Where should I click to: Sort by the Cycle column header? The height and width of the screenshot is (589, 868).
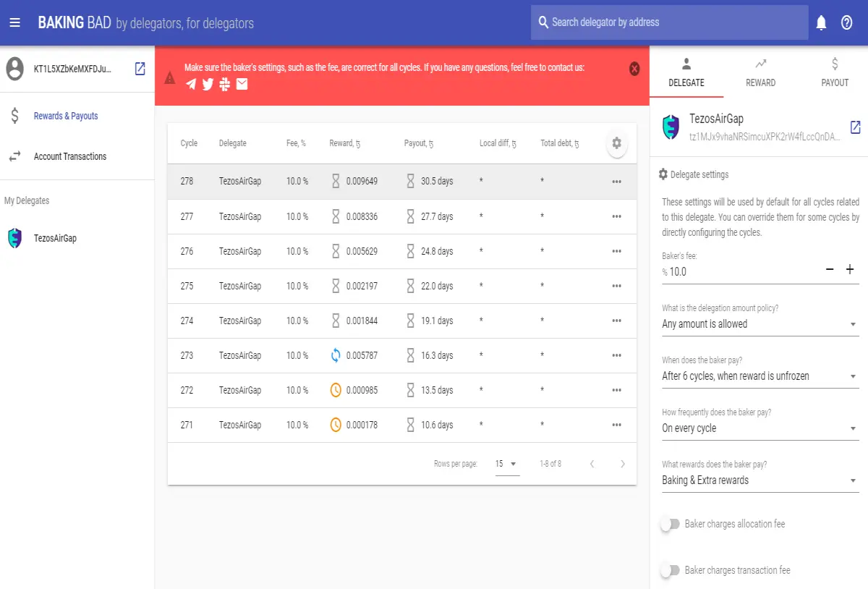(189, 143)
